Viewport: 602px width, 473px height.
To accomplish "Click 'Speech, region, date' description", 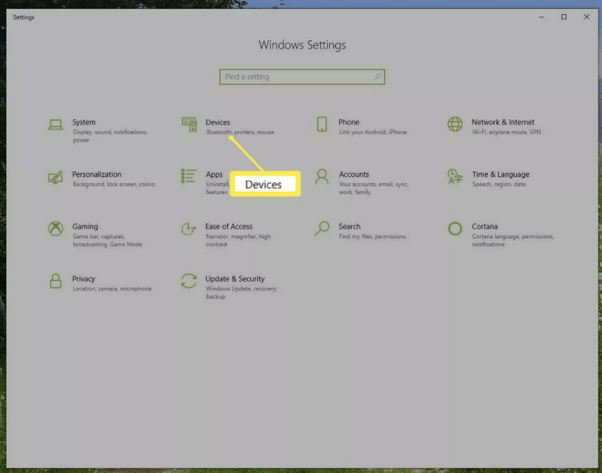I will click(x=499, y=184).
